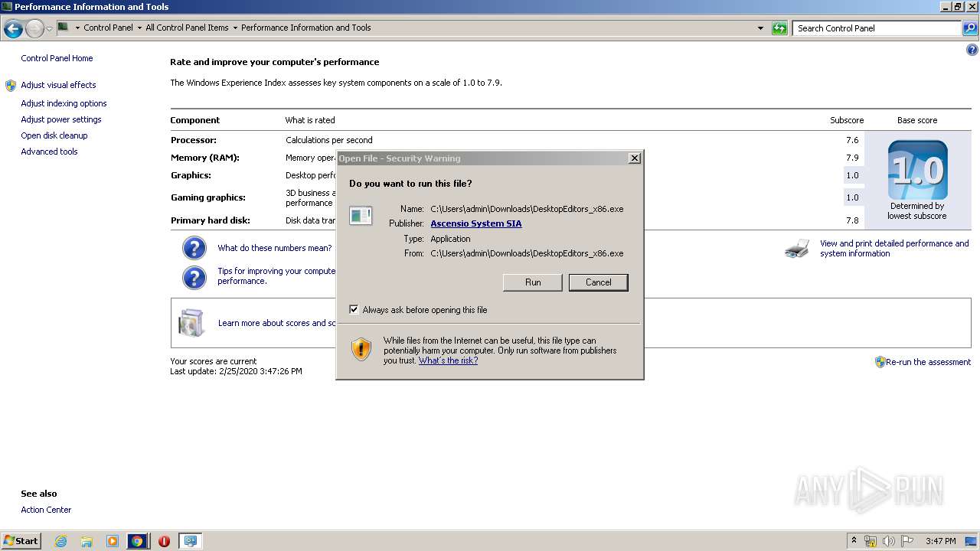Screen dimensions: 980x551
Task: Click the printer icon
Action: coord(797,249)
